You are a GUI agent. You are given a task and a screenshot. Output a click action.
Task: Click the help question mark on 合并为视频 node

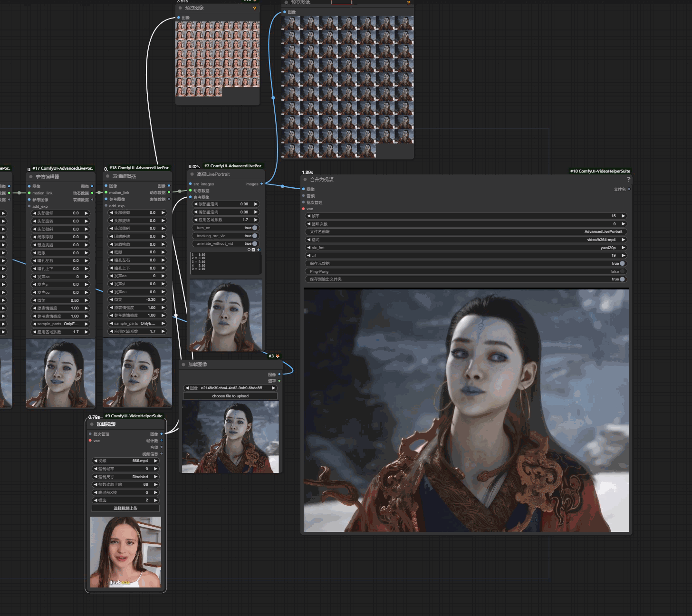pyautogui.click(x=628, y=180)
